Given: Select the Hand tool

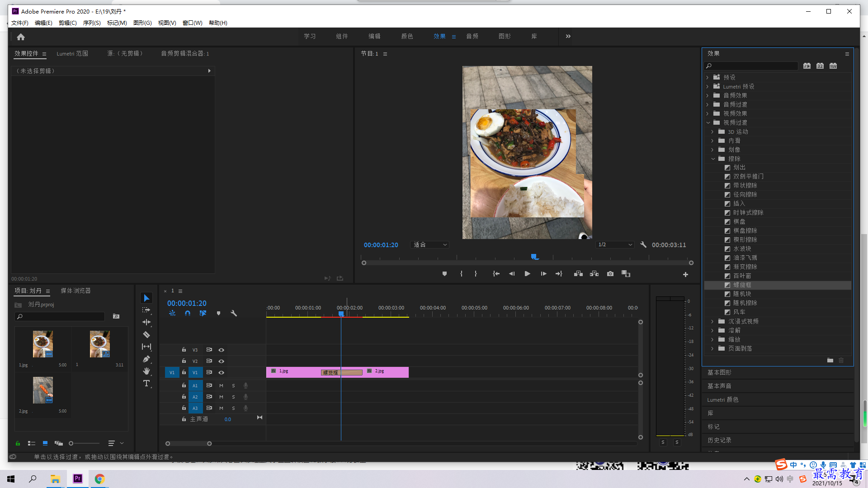Looking at the screenshot, I should click(146, 371).
